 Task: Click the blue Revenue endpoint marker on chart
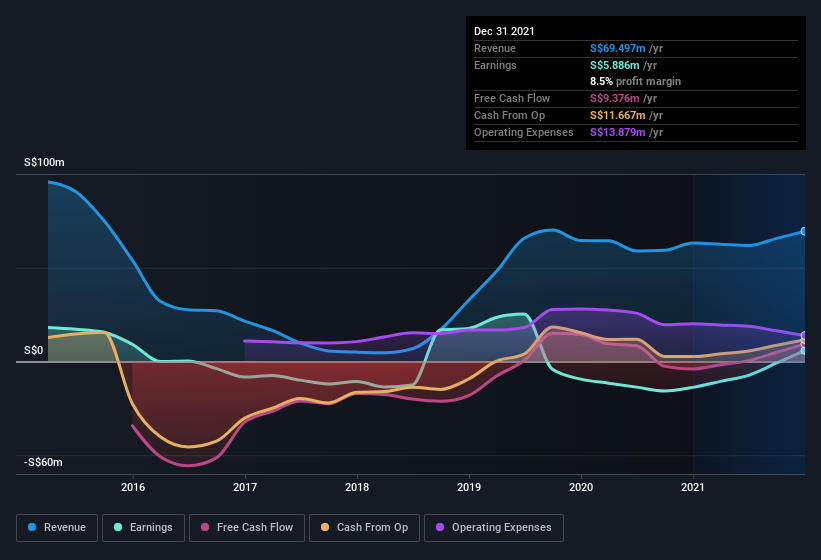(804, 231)
